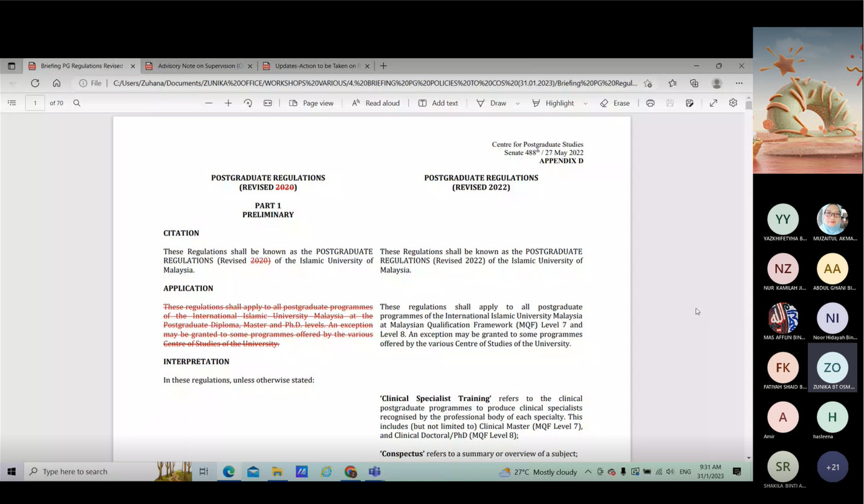Click the PDF vertical scrollbar thumb
This screenshot has width=864, height=504.
pyautogui.click(x=749, y=105)
